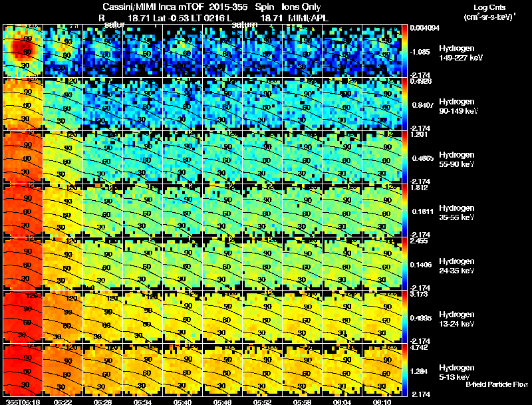
Task: Open the 5-13 keV panel at 06:10
Action: [382, 370]
